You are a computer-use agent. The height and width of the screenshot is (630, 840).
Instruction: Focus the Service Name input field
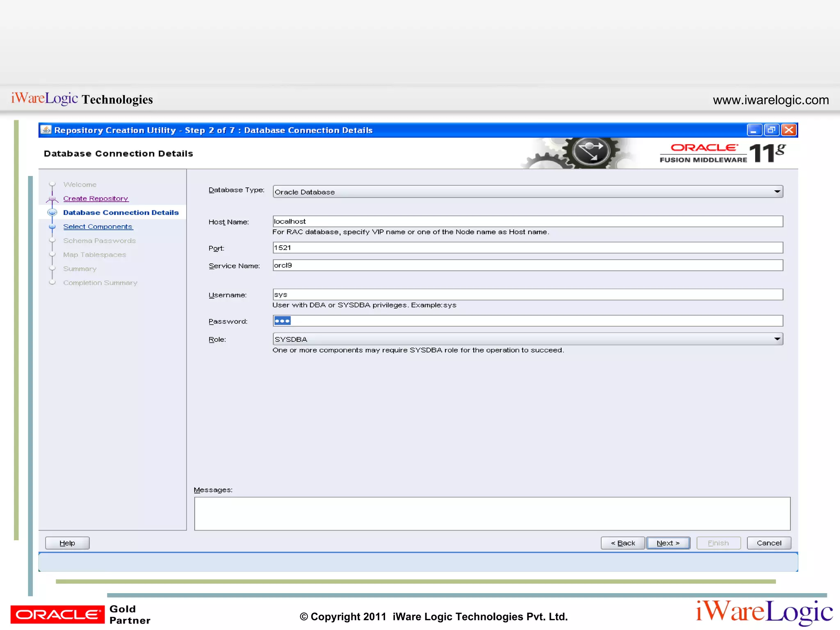click(527, 265)
